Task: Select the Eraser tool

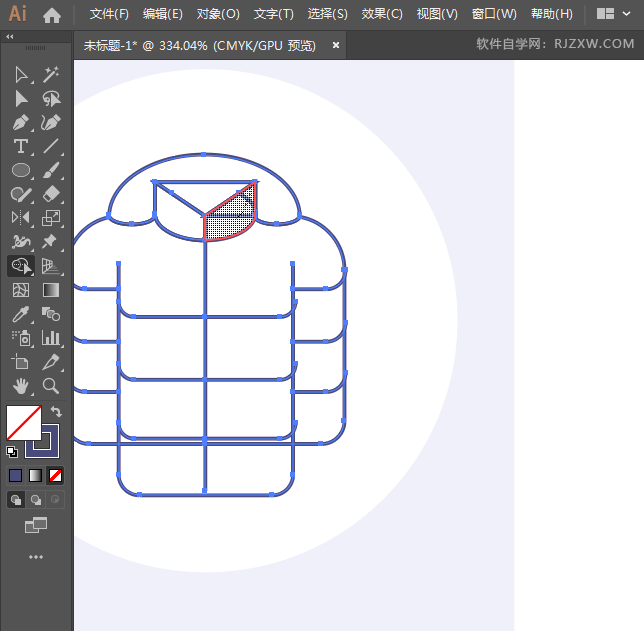Action: click(x=51, y=194)
